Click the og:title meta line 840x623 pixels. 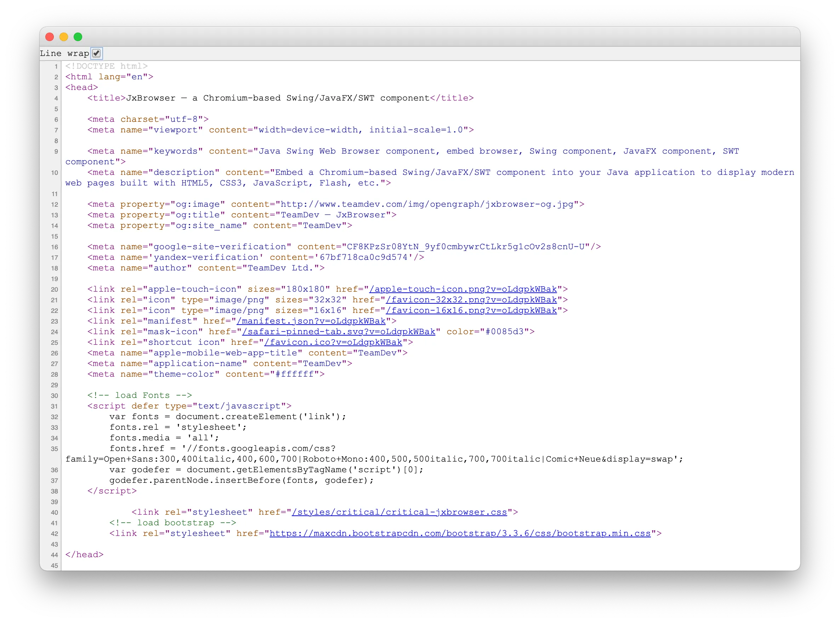tap(242, 215)
